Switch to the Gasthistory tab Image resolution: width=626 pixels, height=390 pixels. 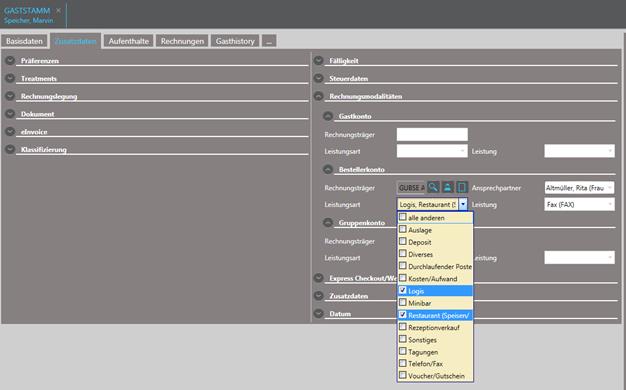pos(235,41)
